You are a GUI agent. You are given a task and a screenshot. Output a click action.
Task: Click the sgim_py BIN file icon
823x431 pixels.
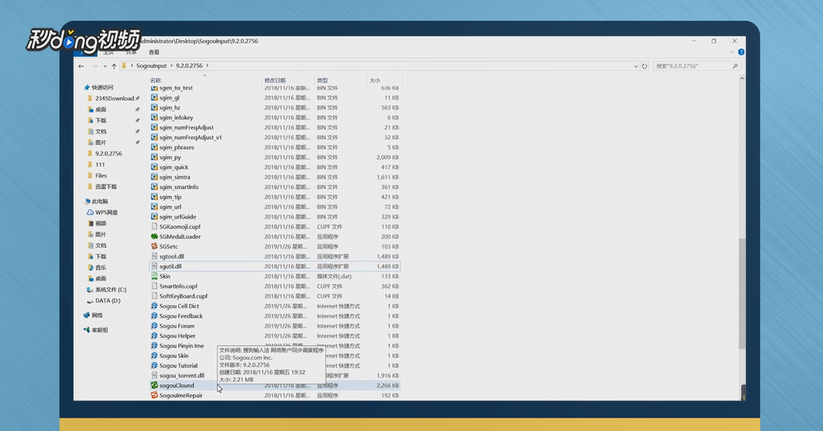(154, 157)
